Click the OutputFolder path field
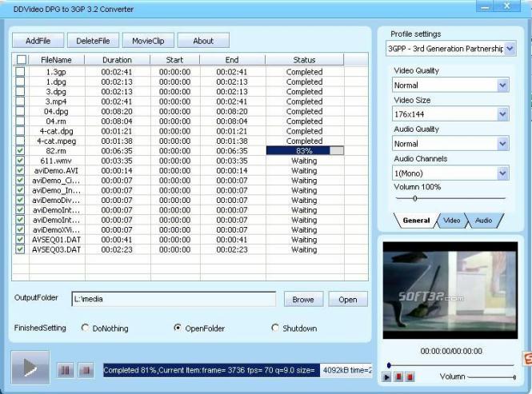Viewport: 532px width, 394px height. click(x=174, y=299)
